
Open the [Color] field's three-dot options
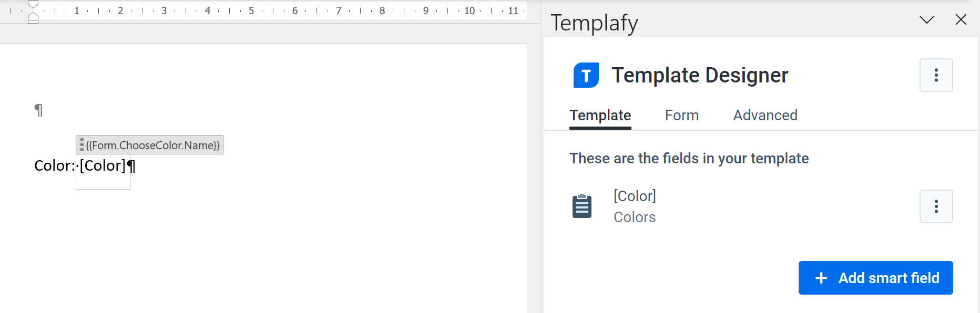coord(936,206)
